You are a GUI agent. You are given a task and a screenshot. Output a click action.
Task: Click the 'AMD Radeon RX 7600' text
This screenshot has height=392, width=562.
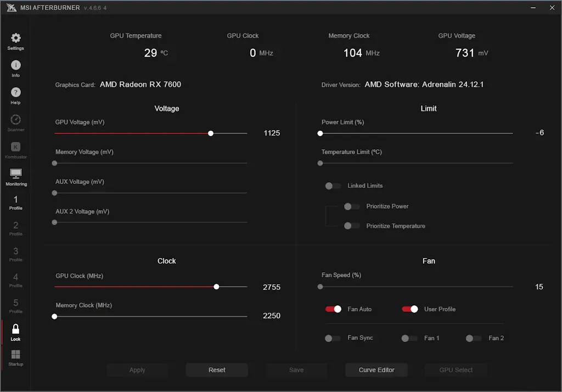(x=140, y=85)
